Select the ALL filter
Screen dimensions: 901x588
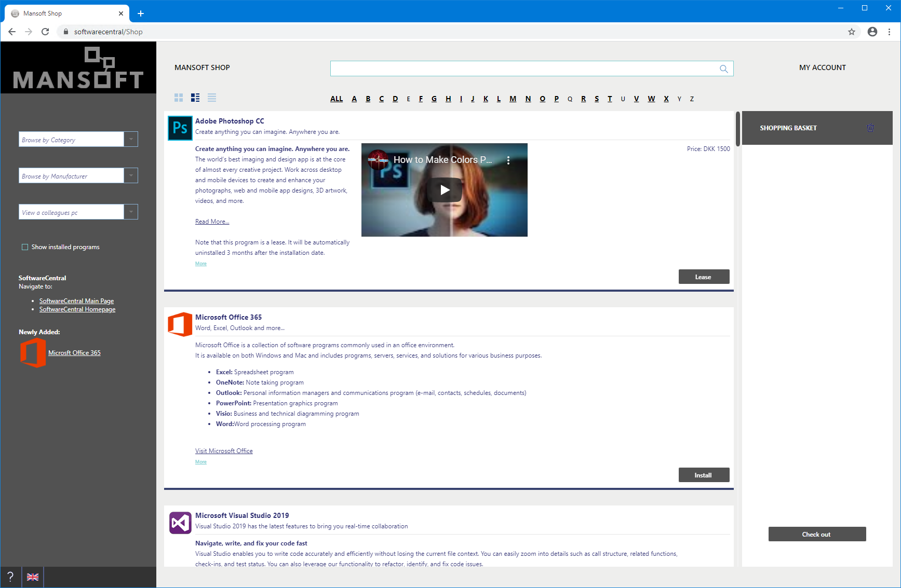point(337,99)
